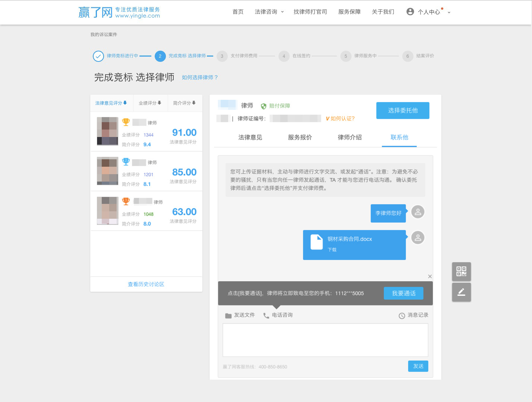Image resolution: width=532 pixels, height=402 pixels.
Task: Click the score value 63.00
Action: coord(184,212)
